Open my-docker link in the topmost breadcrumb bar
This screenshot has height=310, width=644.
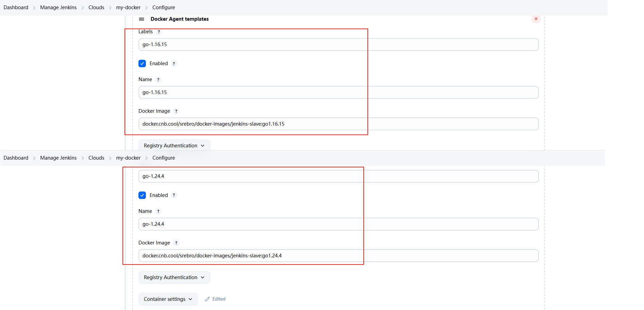click(x=128, y=7)
